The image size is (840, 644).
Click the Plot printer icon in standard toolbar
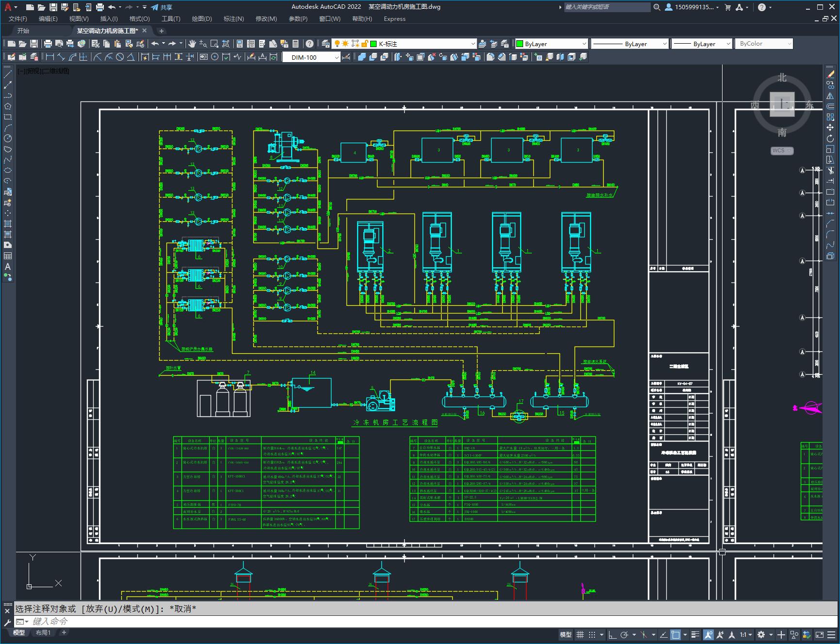point(48,44)
